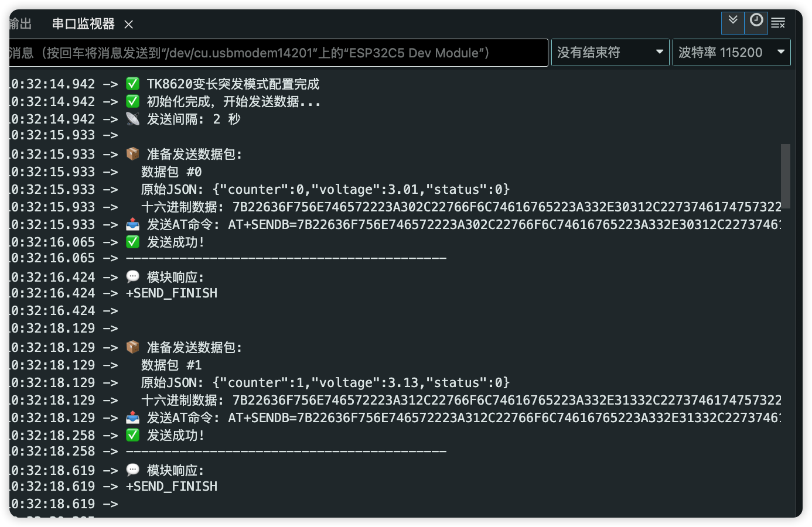The image size is (812, 527).
Task: Select the +SEND_FINISH response line
Action: point(172,293)
